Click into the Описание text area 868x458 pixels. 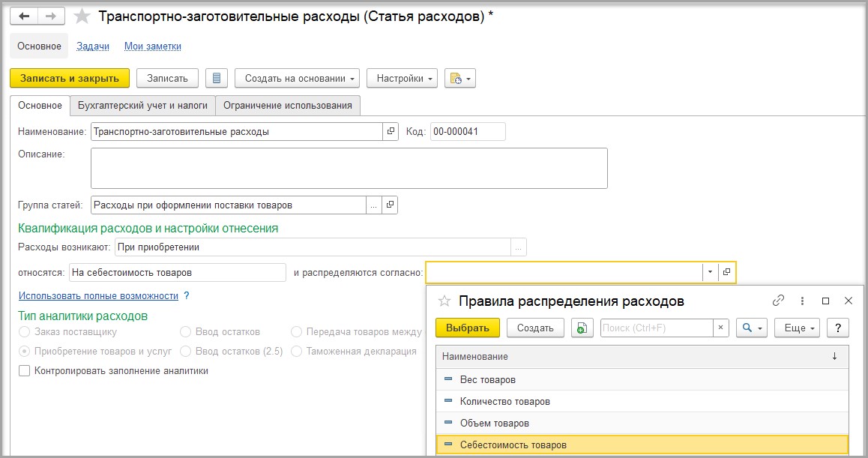(349, 168)
